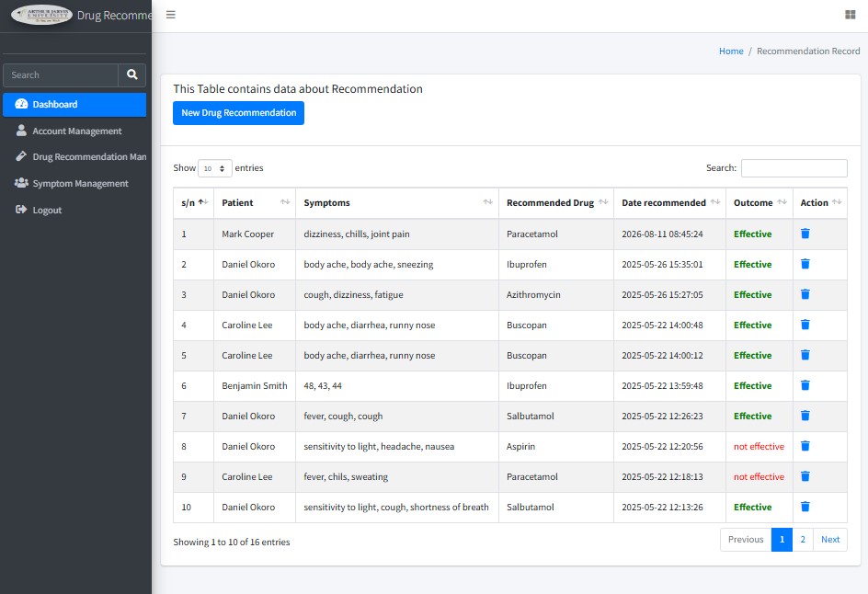Open the Show entries count dropdown
This screenshot has width=868, height=594.
tap(215, 168)
